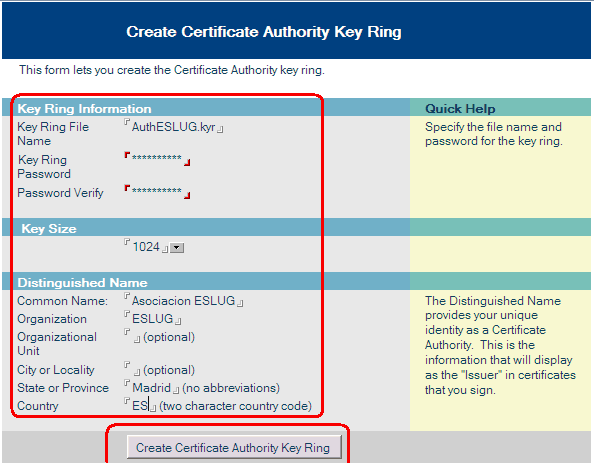Viewport: 594px width, 463px height.
Task: Open the Key Size dropdown arrow
Action: tap(177, 248)
